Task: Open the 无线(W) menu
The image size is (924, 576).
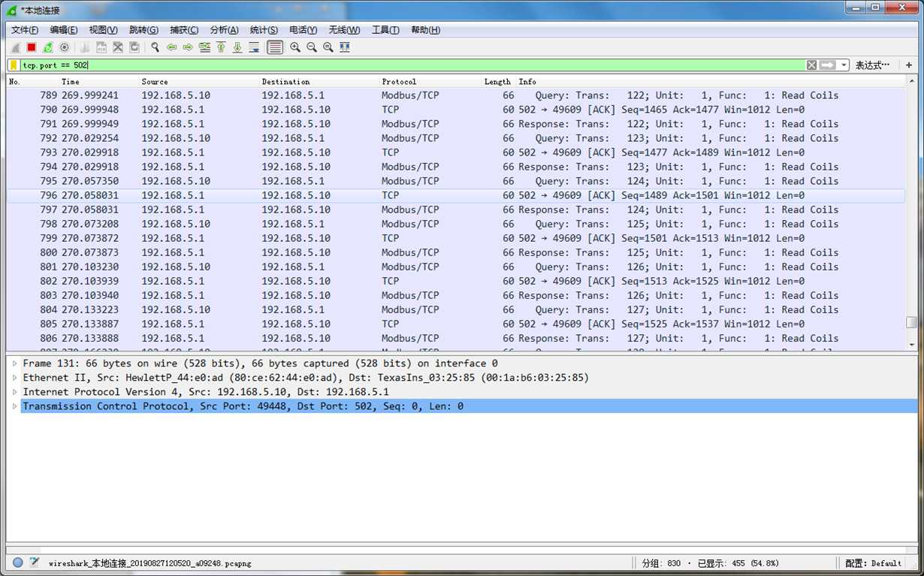Action: pos(344,30)
